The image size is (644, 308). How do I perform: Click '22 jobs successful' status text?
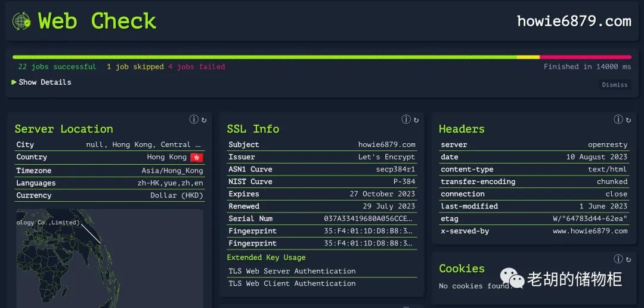[x=57, y=67]
